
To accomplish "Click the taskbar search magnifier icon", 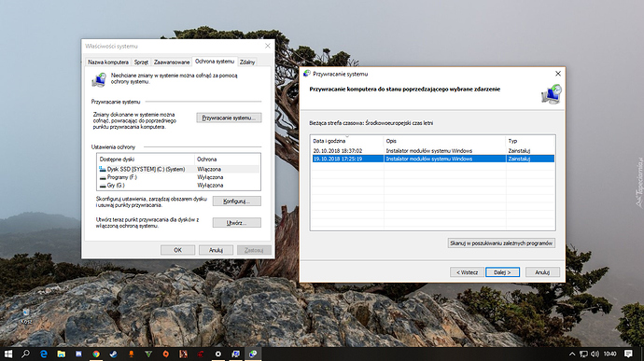I will coord(25,354).
